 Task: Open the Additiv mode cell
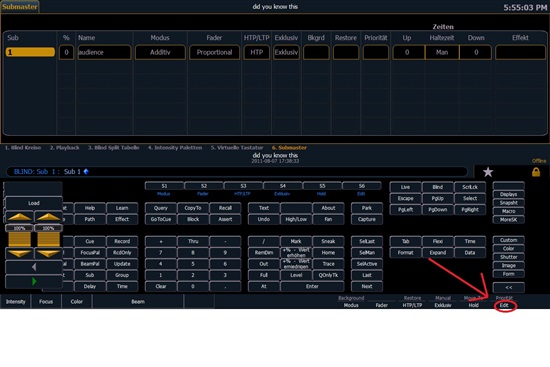(160, 52)
